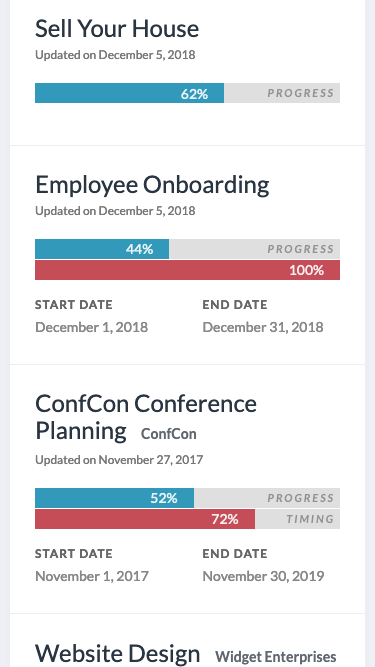Open the Employee Onboarding project
375x667 pixels.
point(152,185)
